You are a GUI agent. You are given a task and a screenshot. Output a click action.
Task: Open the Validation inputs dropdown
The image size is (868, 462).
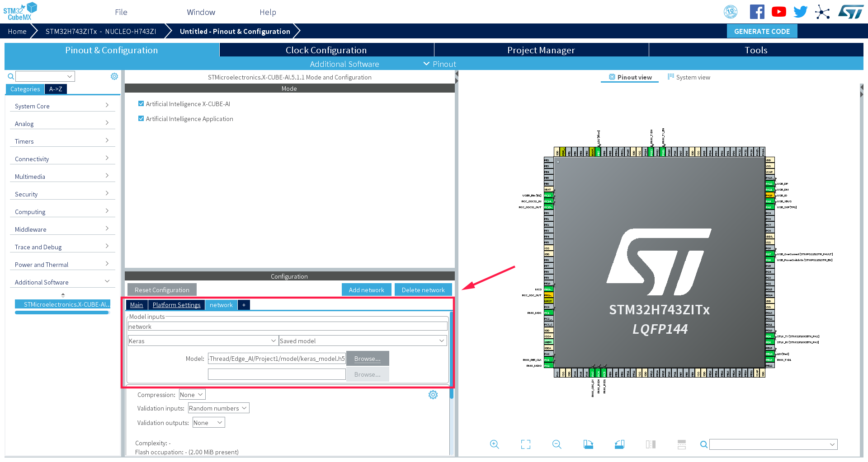pyautogui.click(x=218, y=408)
